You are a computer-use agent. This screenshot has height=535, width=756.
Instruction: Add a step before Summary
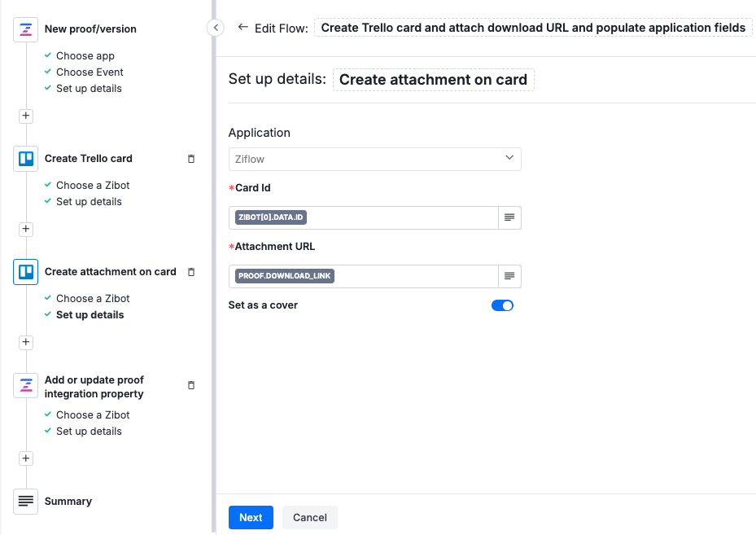26,458
